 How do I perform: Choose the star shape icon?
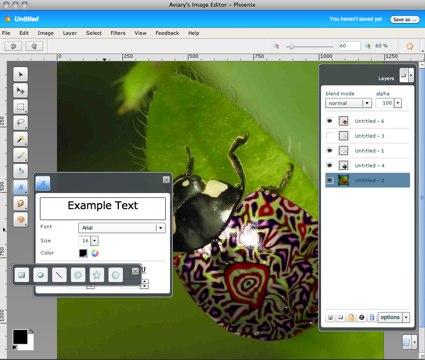(x=97, y=275)
